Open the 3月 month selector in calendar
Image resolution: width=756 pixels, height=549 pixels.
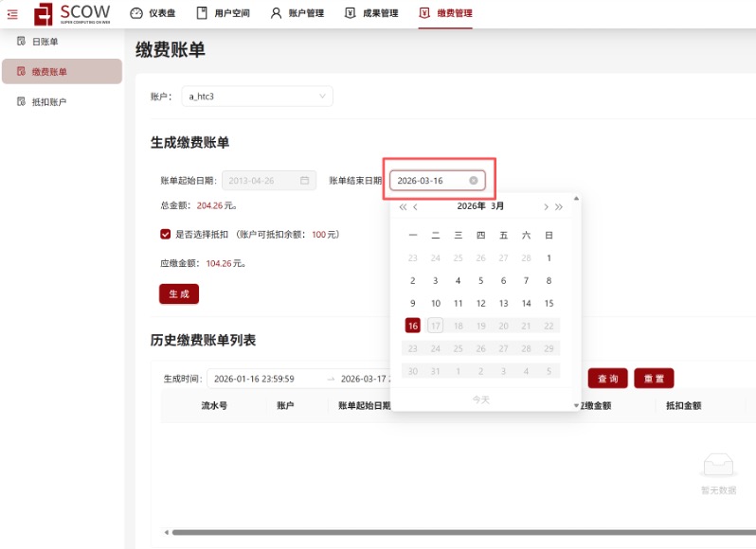497,206
